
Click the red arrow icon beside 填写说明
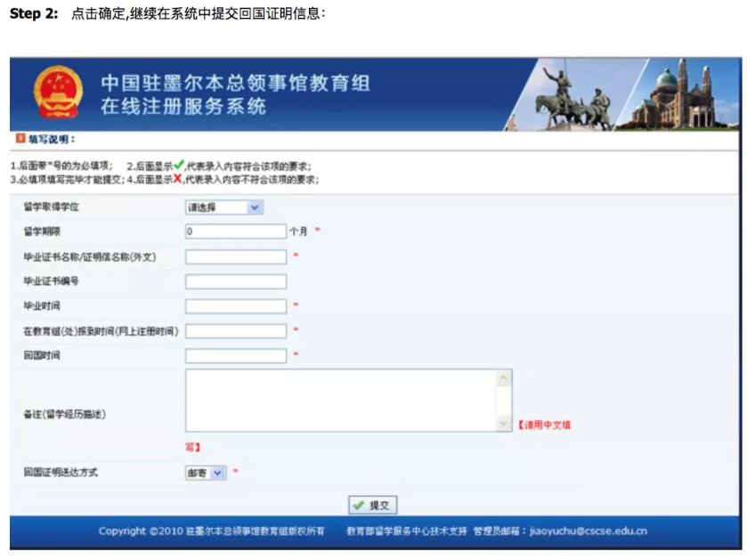tap(20, 139)
